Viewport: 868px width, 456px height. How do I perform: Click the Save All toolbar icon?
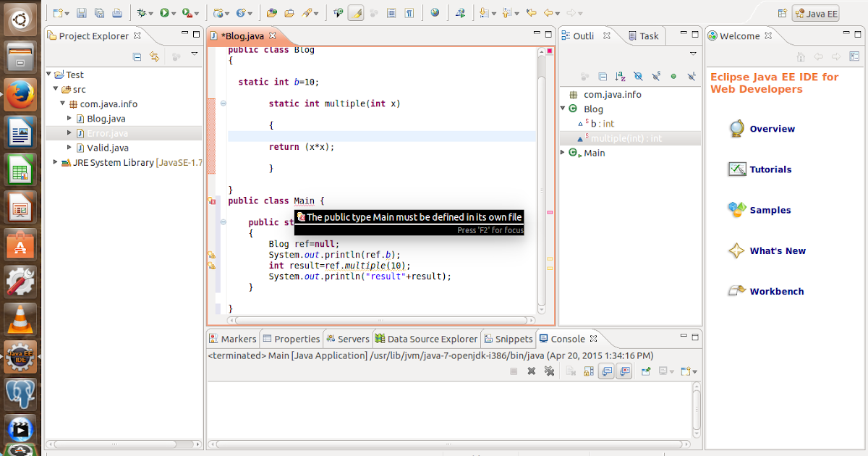pyautogui.click(x=99, y=13)
